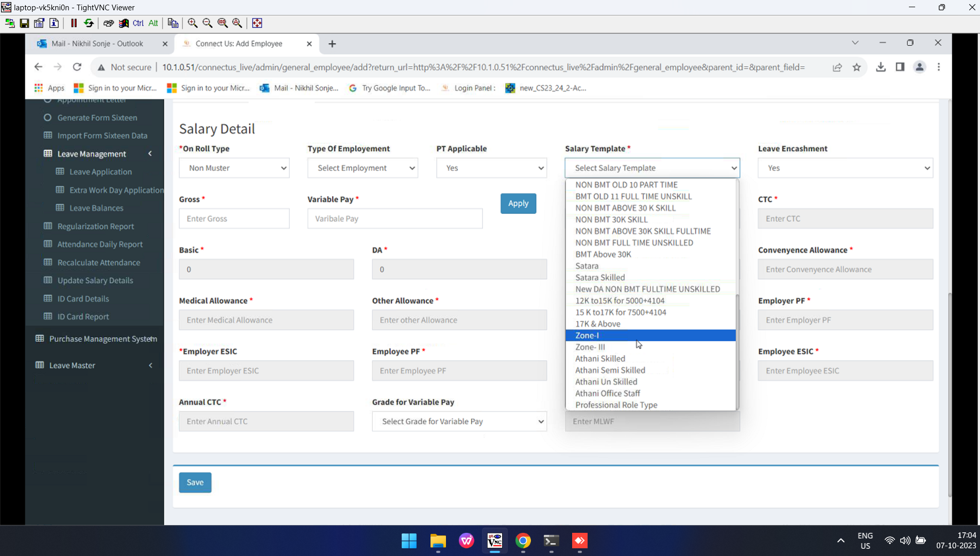Open ID Card Report sidebar item
Screen dimensions: 980x556
[83, 317]
